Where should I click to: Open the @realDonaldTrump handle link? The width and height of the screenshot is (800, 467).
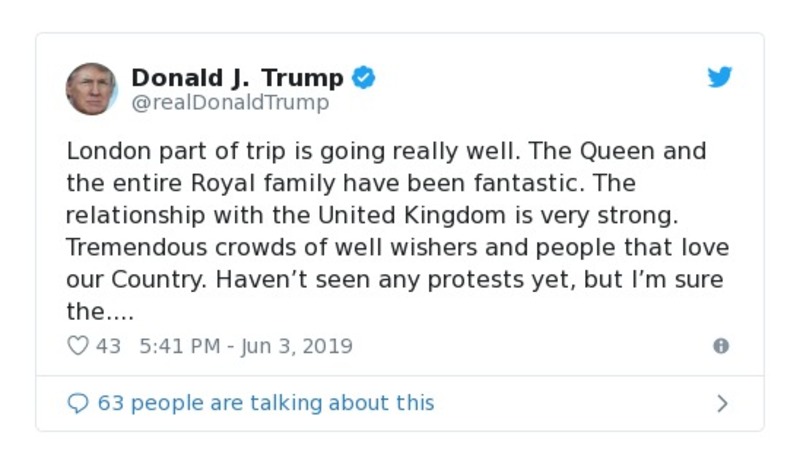tap(230, 102)
